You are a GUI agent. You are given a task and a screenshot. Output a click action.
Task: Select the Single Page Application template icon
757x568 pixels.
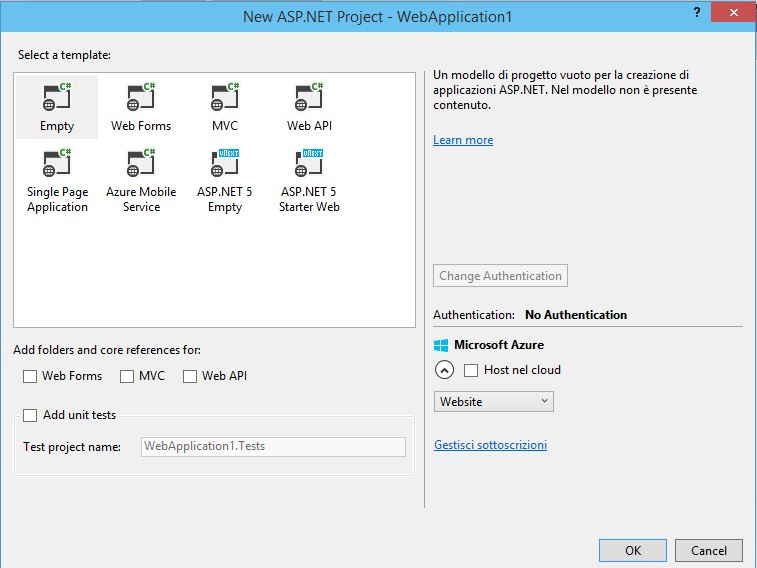pyautogui.click(x=57, y=163)
